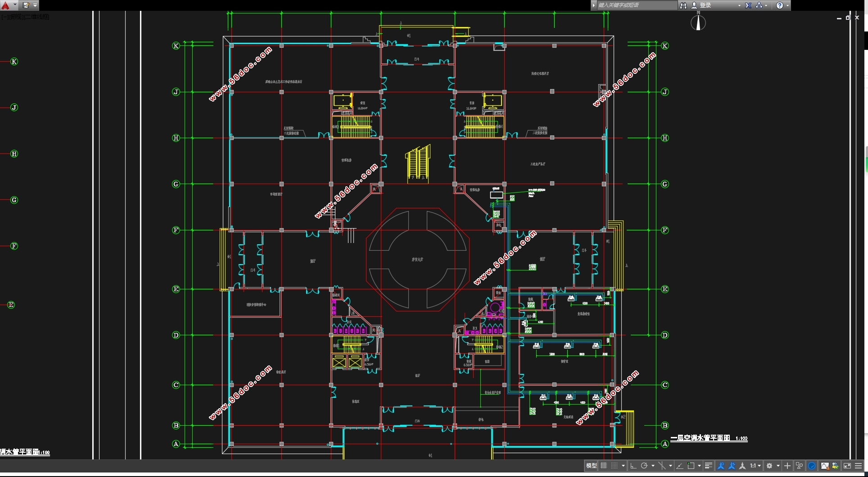Click the keyword search input field
Screen dimensions: 868x477
tap(637, 5)
